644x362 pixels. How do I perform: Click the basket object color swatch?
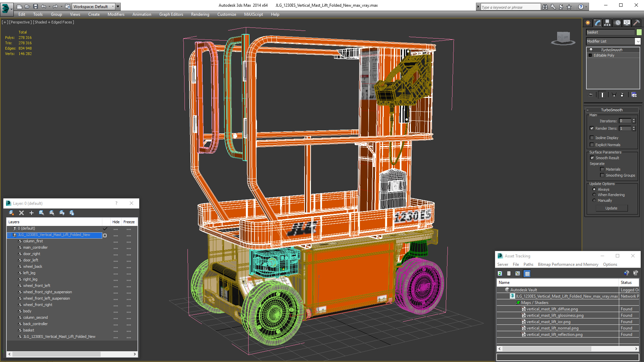point(639,32)
